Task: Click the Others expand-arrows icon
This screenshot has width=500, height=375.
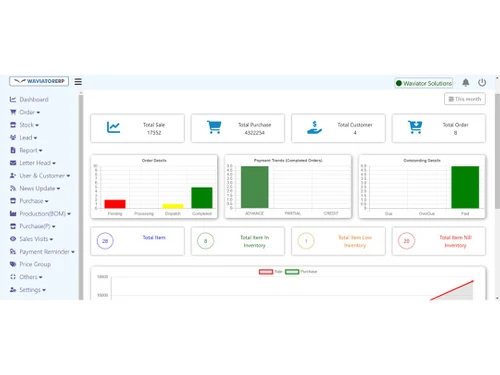Action: point(13,277)
